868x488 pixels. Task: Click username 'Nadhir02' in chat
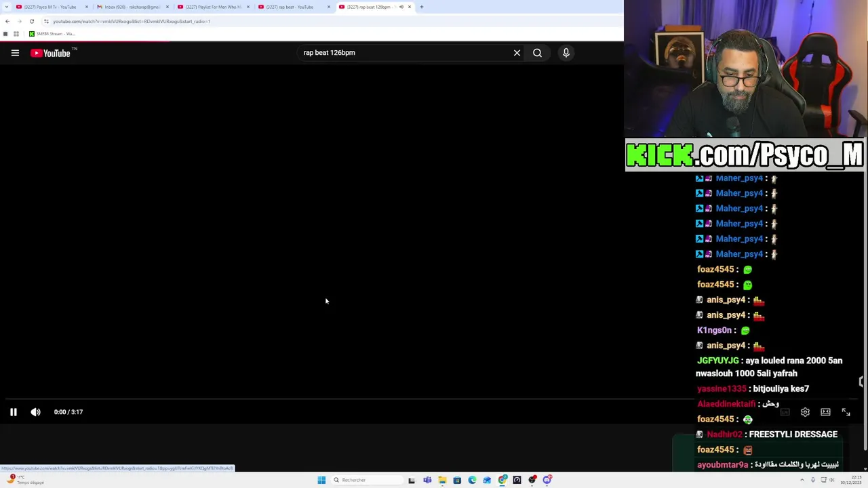coord(725,434)
